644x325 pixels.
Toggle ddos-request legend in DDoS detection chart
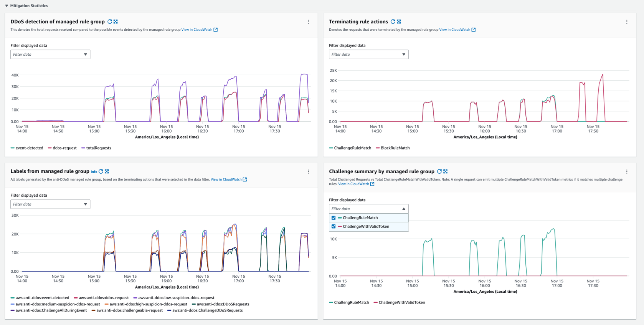(x=62, y=148)
